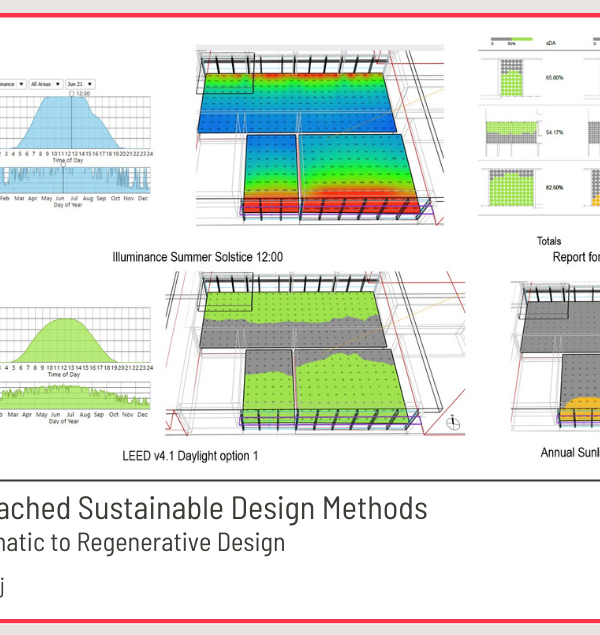Click the 12:30 time-of-day slider handle
This screenshot has width=600, height=635.
71,94
